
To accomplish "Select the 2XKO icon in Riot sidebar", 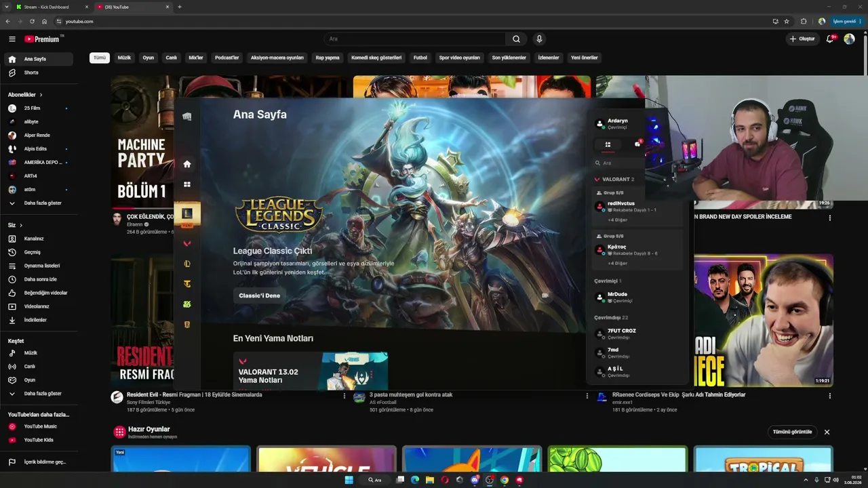I will coord(187,304).
